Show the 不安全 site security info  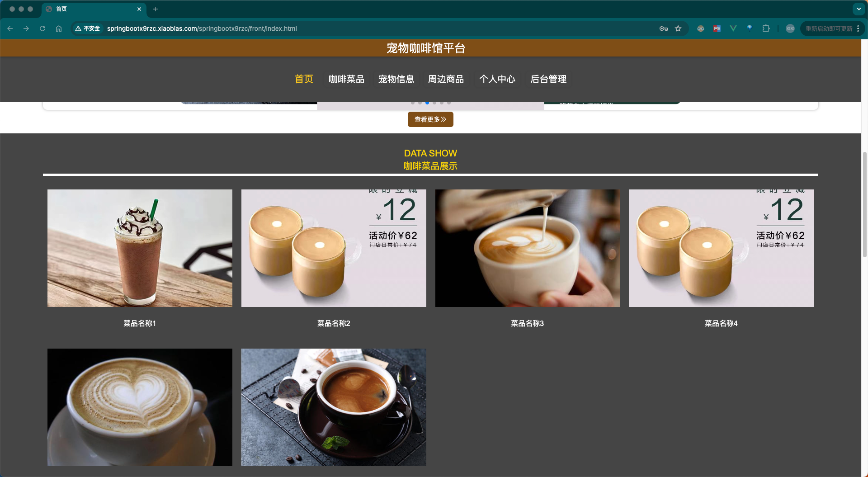click(88, 28)
